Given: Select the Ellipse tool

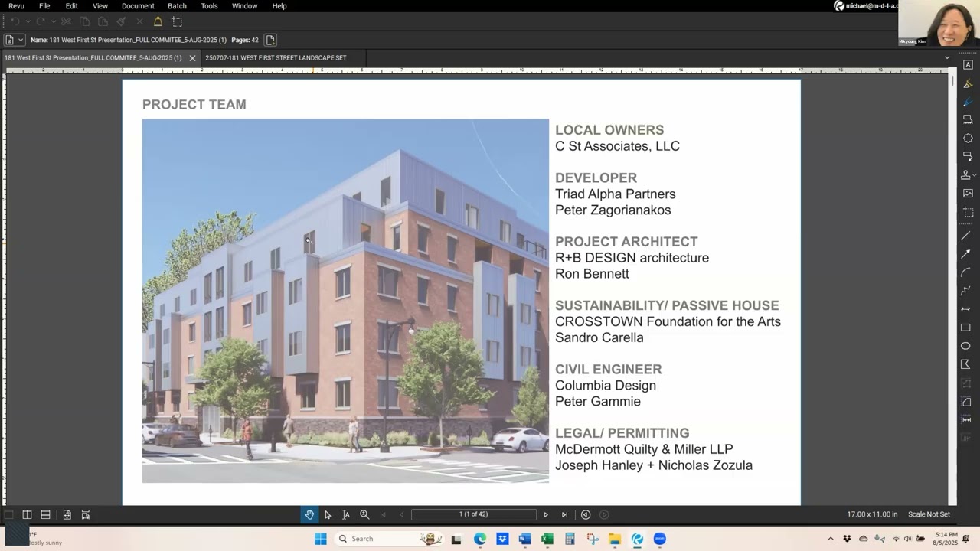Looking at the screenshot, I should 966,346.
